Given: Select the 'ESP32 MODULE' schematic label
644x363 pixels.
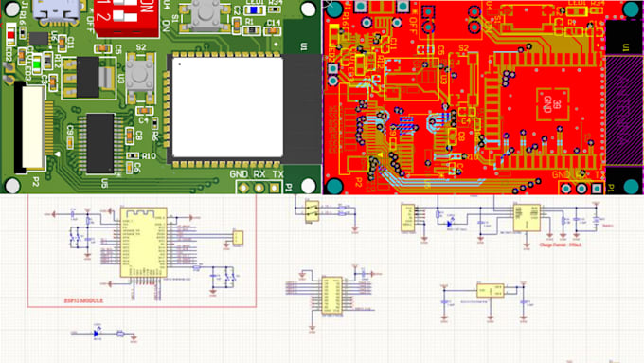Looking at the screenshot, I should [x=83, y=300].
